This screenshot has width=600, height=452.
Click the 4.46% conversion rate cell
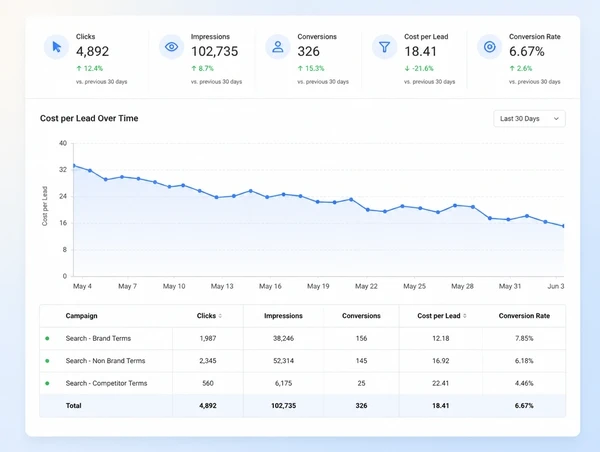[524, 383]
